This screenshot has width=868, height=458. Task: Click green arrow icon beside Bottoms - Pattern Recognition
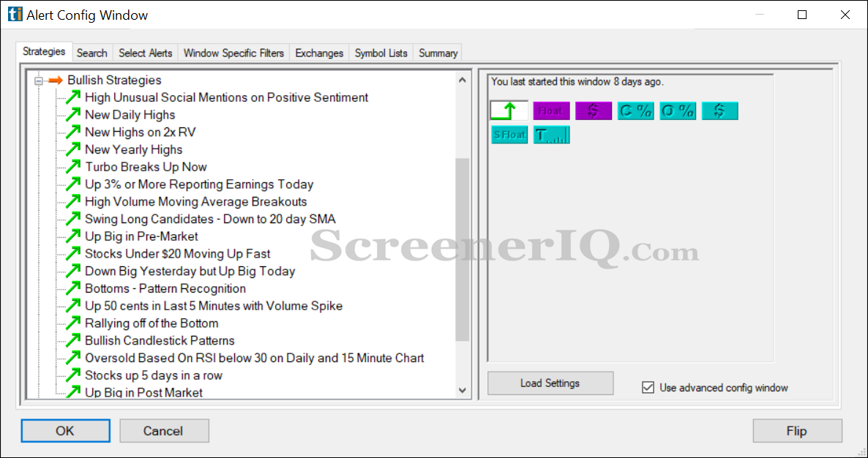tap(72, 288)
